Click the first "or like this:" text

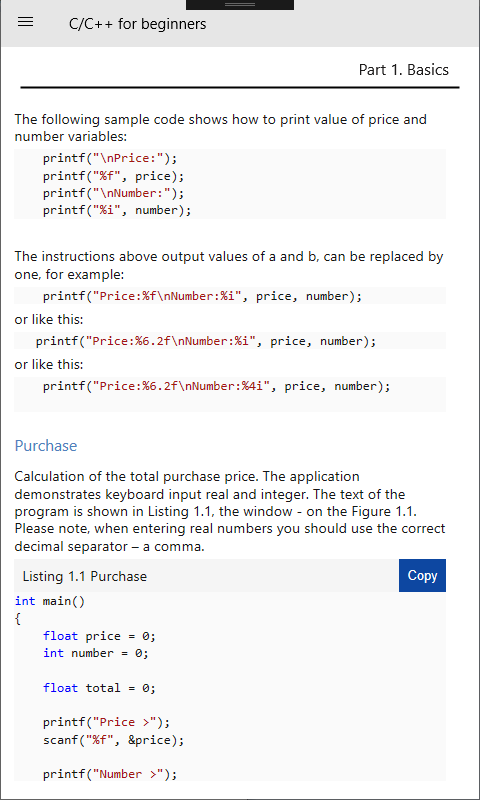coord(49,320)
